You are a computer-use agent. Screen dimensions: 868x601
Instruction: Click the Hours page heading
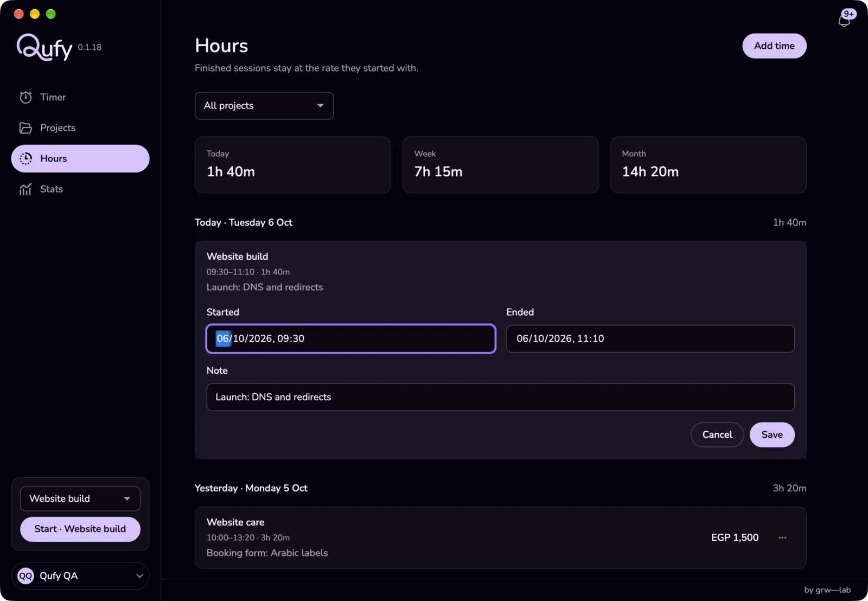click(221, 46)
